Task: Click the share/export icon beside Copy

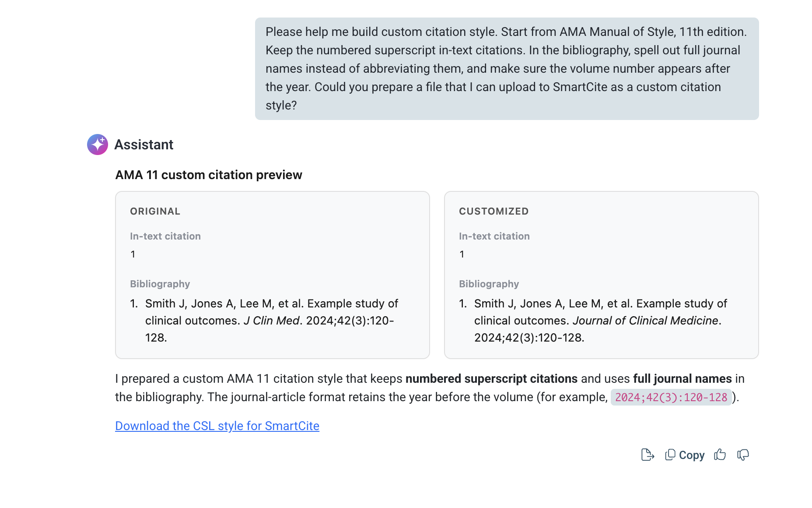Action: 647,455
